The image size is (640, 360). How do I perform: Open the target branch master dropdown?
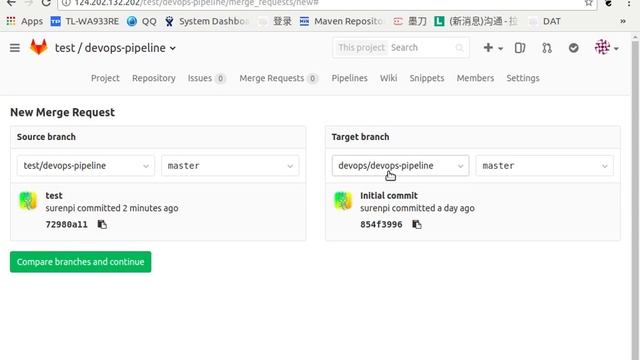click(544, 166)
